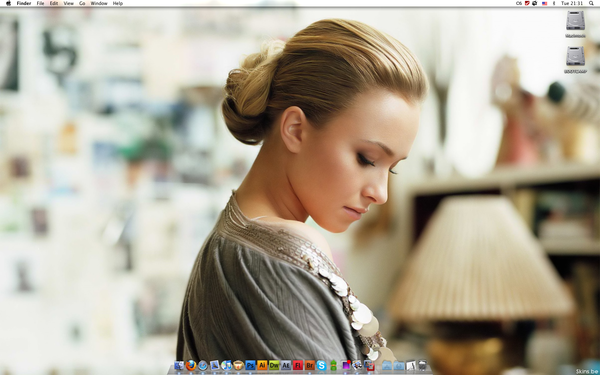This screenshot has width=600, height=375.
Task: Open Adobe Bridge from the dock
Action: tap(310, 365)
